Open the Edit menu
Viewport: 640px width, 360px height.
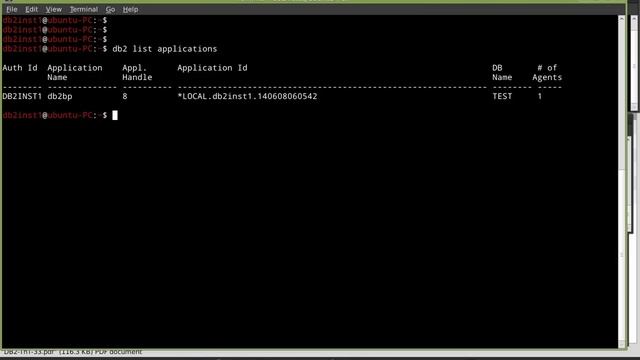(x=31, y=9)
